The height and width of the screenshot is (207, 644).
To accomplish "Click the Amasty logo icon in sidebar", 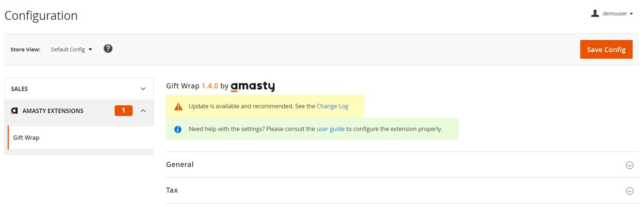I will 14,110.
